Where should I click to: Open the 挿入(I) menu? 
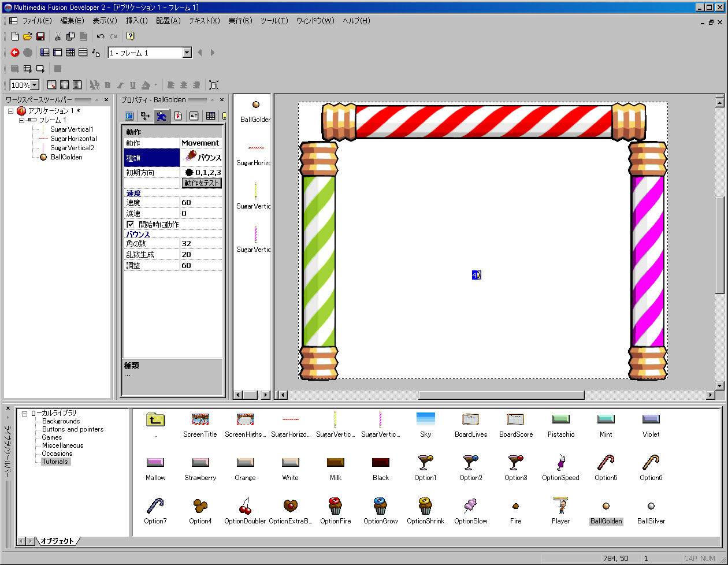(136, 21)
